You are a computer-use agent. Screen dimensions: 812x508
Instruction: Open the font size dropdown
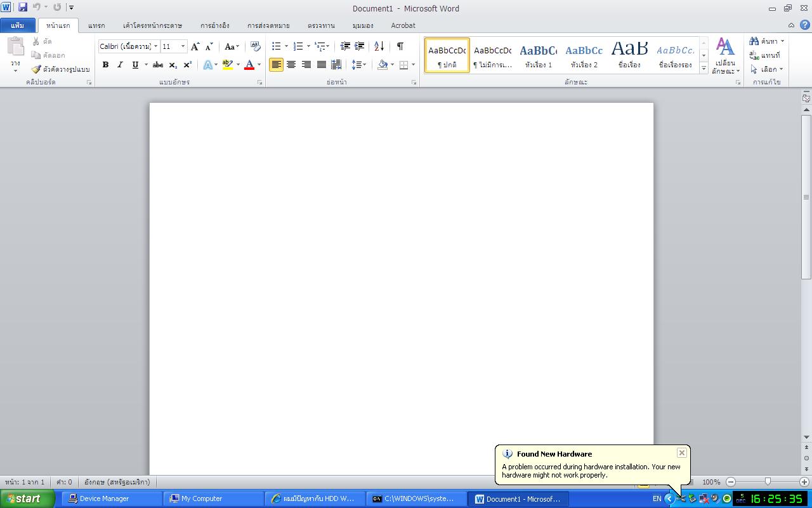click(183, 46)
